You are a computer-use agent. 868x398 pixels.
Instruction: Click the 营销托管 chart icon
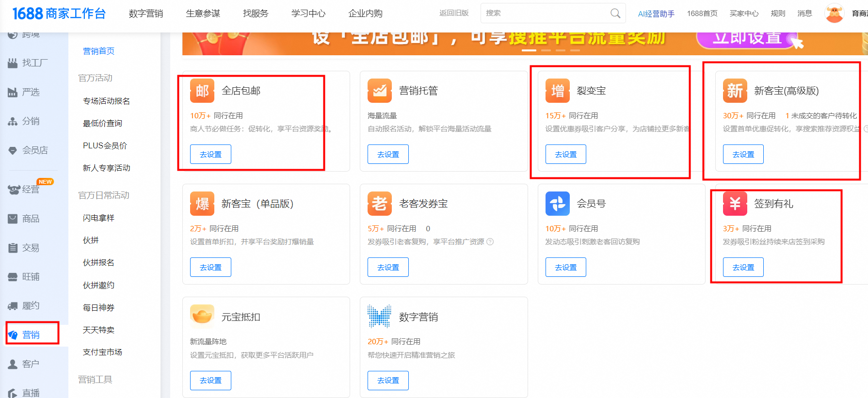(379, 91)
